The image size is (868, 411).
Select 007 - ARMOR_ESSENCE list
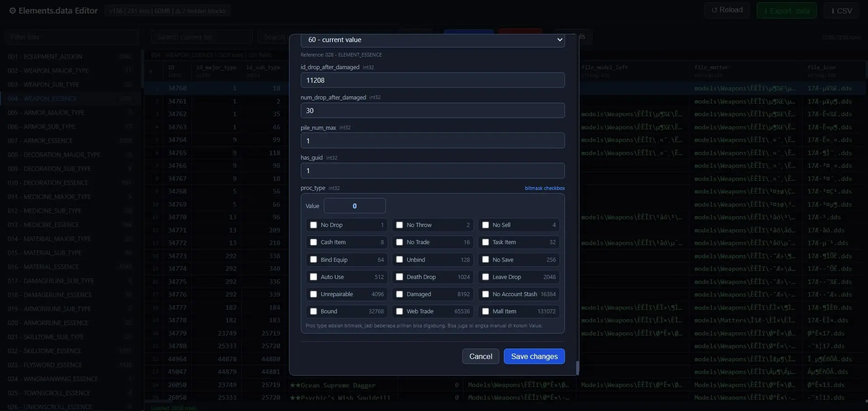(x=70, y=141)
